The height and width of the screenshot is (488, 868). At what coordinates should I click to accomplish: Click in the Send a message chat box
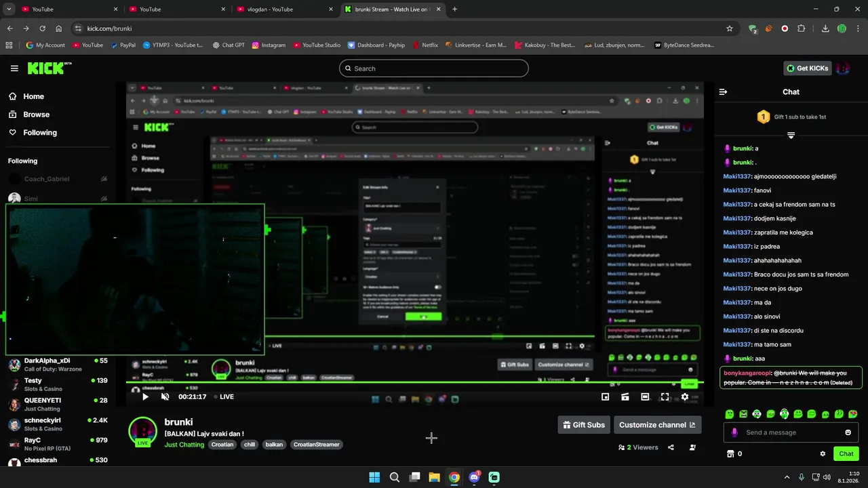pyautogui.click(x=790, y=432)
